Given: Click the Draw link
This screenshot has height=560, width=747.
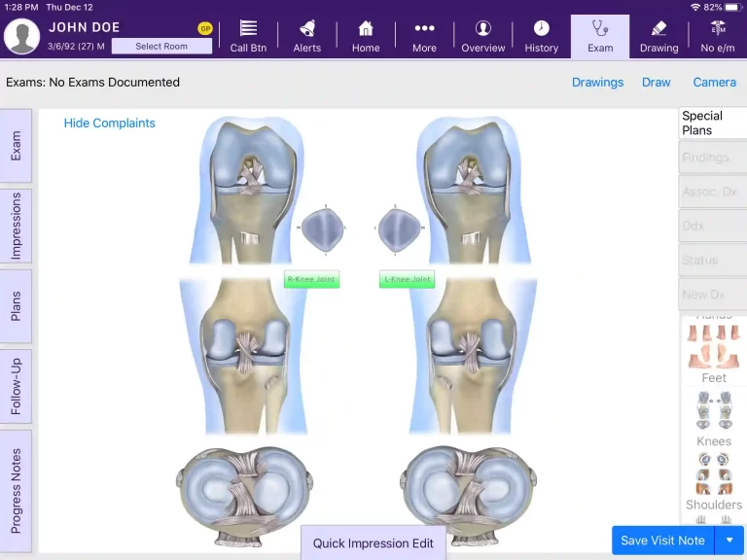Looking at the screenshot, I should pyautogui.click(x=656, y=83).
